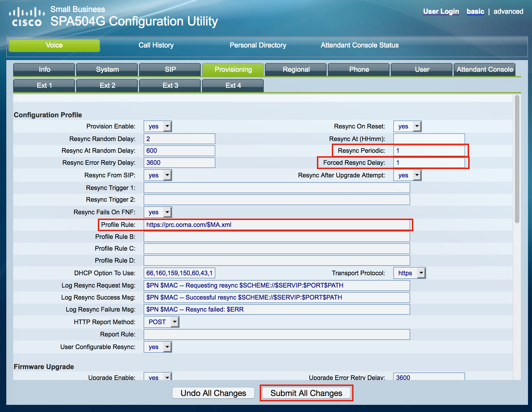Open the Transport Protocol dropdown
Viewport: 532px width, 412px height.
409,273
